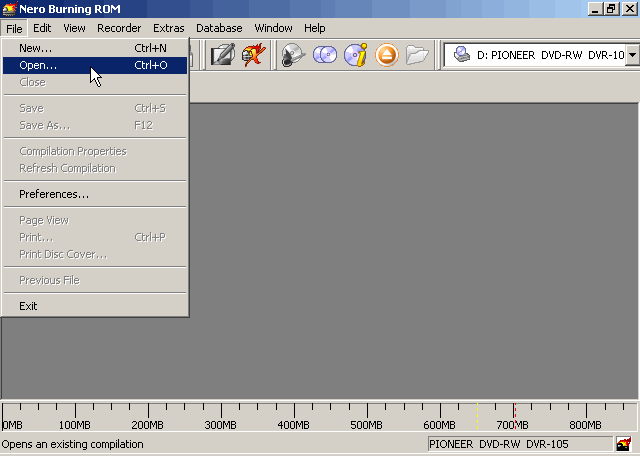Viewport: 640px width, 456px height.
Task: Click the red 700MB capacity marker
Action: pyautogui.click(x=515, y=416)
